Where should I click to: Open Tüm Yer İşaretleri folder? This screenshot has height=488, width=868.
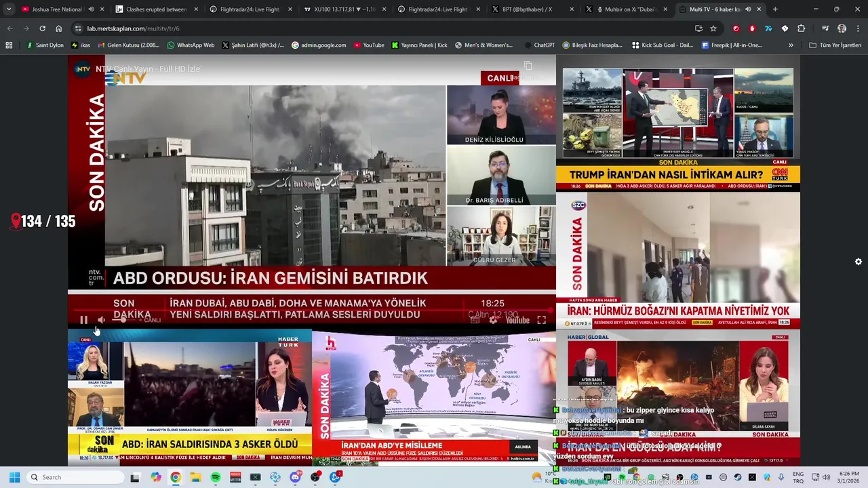pyautogui.click(x=835, y=45)
